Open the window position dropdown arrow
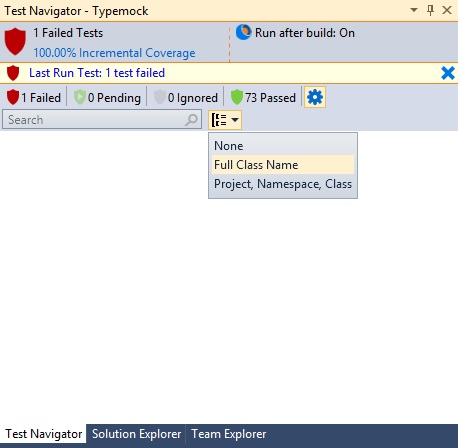The width and height of the screenshot is (458, 448). 414,10
